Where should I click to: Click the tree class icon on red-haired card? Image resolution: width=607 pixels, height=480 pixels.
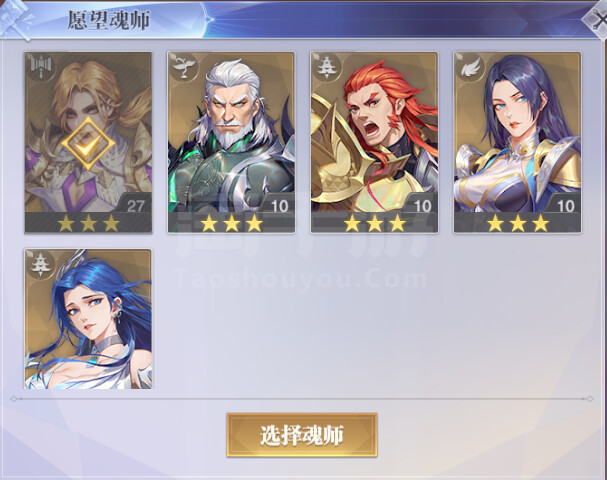327,68
